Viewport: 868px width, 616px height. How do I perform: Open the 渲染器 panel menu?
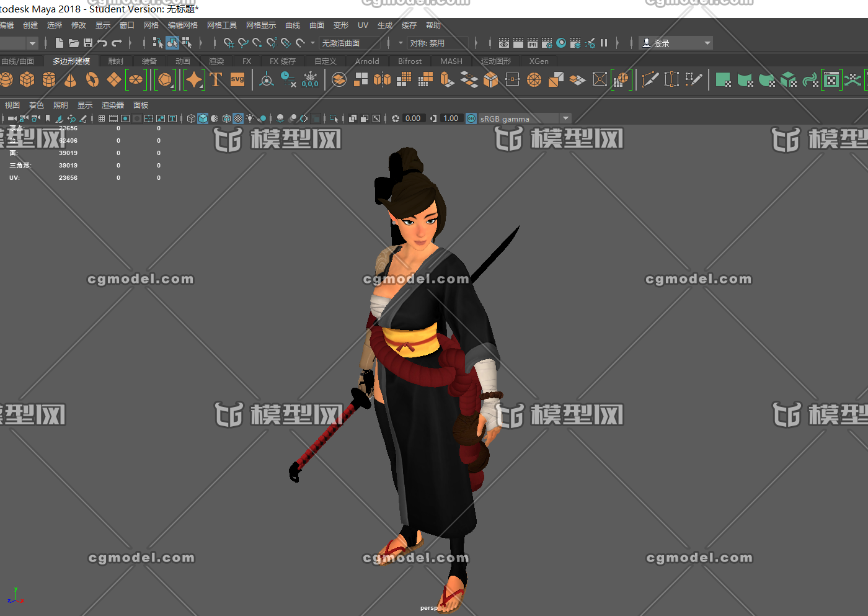[x=112, y=105]
